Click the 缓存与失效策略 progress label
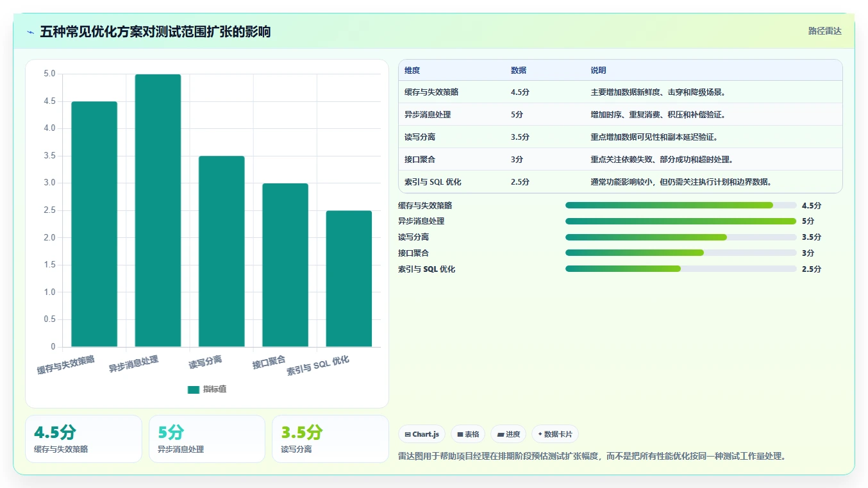868x488 pixels. click(x=425, y=205)
